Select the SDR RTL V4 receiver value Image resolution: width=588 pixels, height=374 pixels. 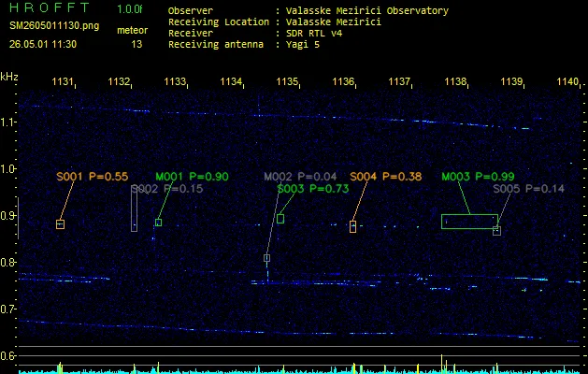click(314, 34)
